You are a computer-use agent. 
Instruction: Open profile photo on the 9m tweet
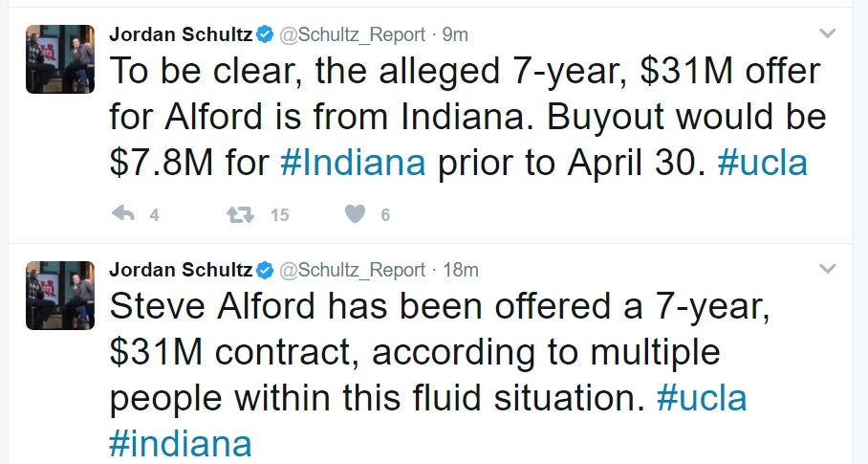click(60, 59)
